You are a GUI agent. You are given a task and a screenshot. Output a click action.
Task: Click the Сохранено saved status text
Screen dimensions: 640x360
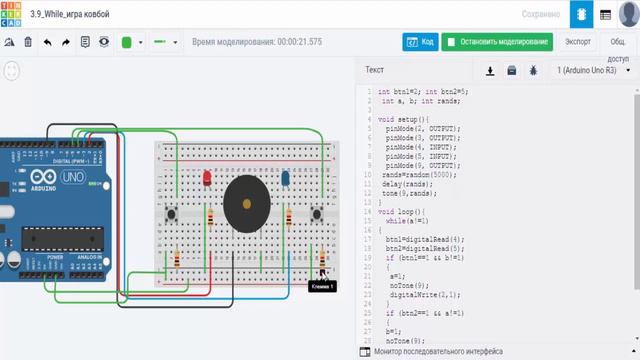[x=541, y=14]
